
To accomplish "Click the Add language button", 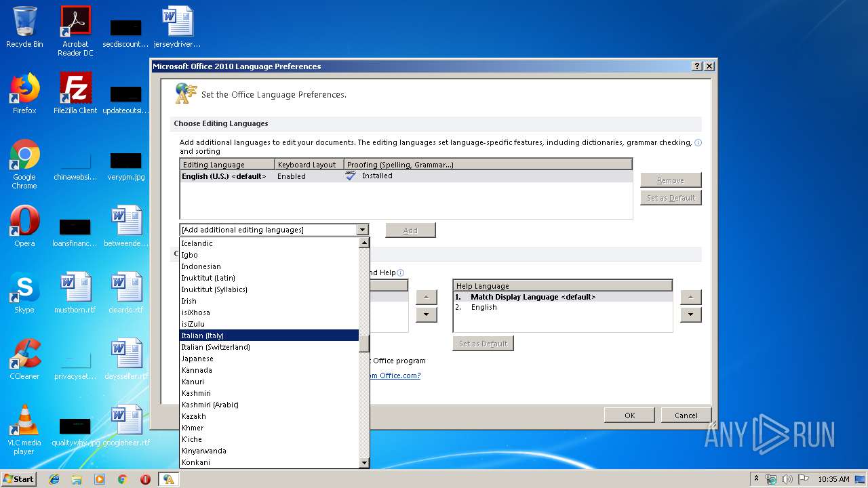I will click(x=410, y=230).
